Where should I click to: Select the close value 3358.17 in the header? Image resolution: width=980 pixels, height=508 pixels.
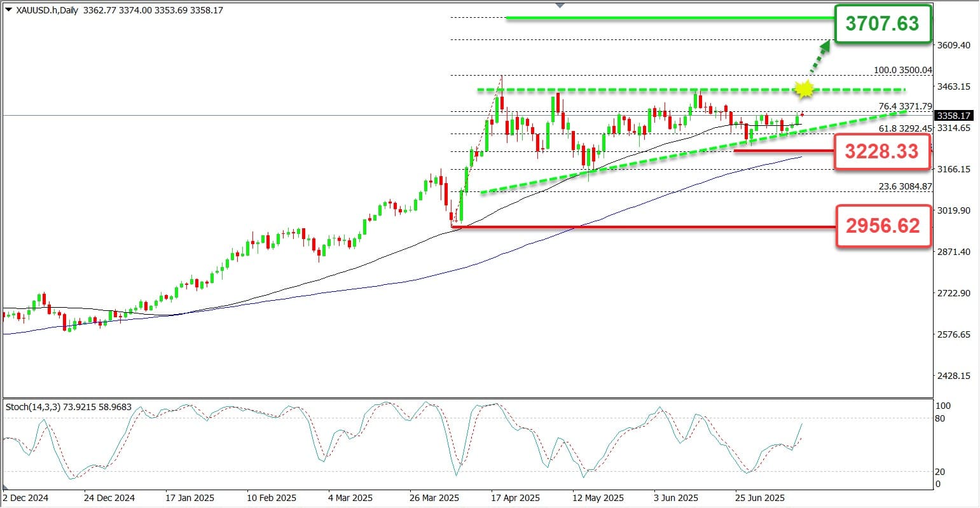(205, 10)
